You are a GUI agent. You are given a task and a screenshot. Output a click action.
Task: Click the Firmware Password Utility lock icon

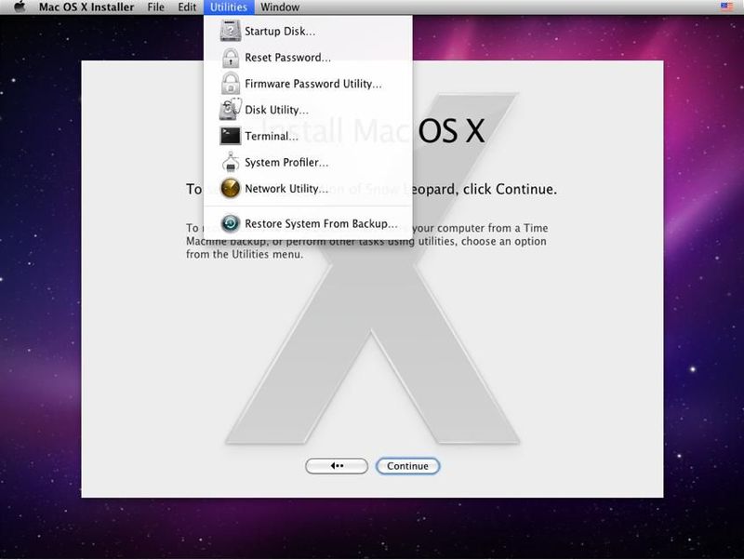click(230, 84)
